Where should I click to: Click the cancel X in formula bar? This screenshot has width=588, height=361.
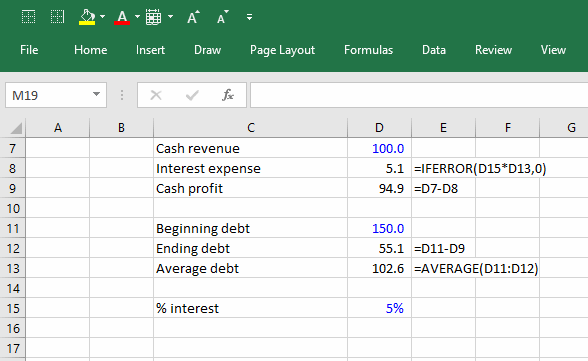pos(156,95)
